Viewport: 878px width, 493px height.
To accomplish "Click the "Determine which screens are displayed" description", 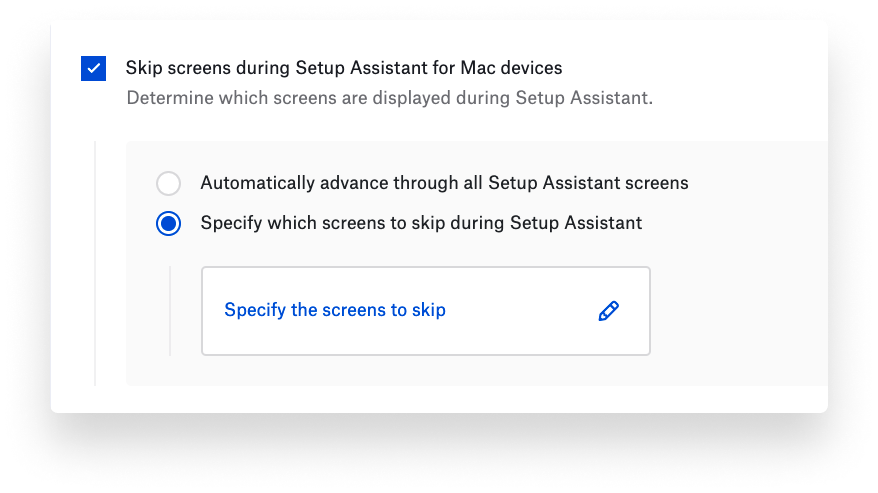I will coord(389,99).
